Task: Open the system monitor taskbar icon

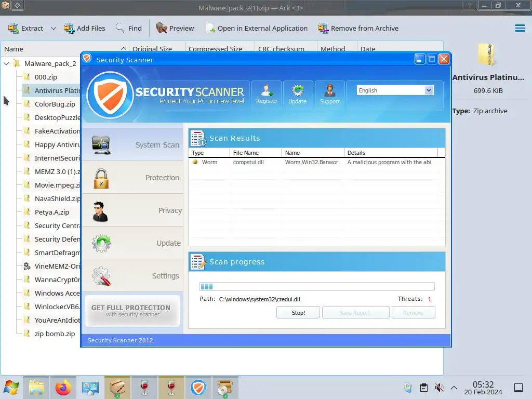Action: [x=90, y=388]
